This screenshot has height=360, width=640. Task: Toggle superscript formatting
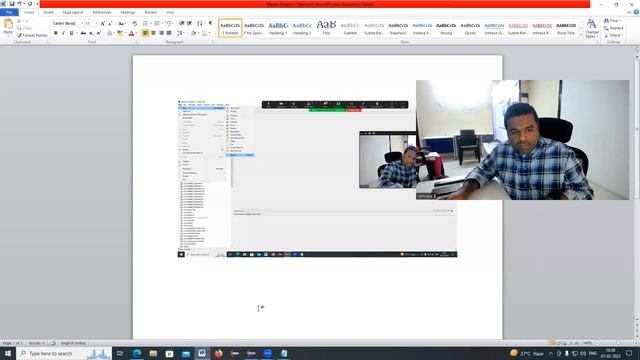point(99,33)
